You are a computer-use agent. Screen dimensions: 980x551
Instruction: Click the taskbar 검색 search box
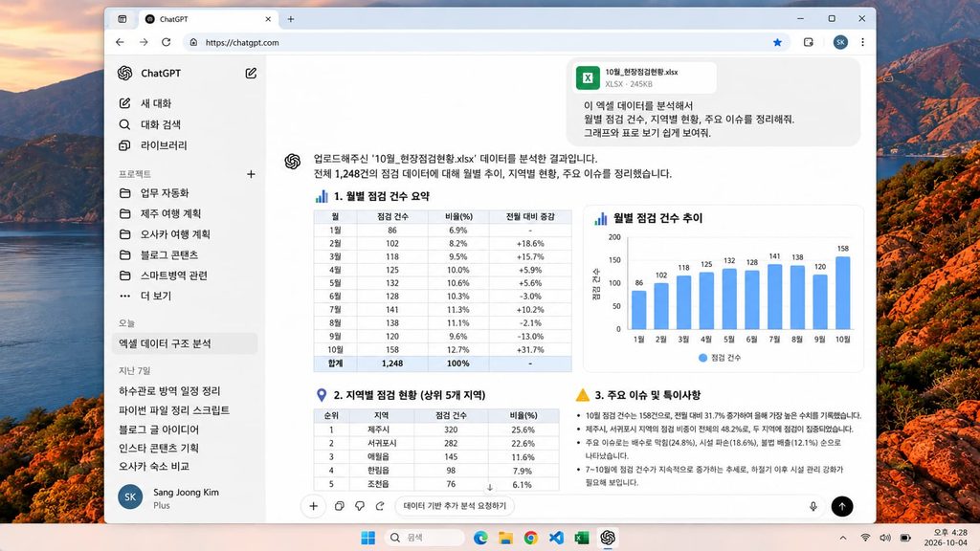tap(426, 538)
